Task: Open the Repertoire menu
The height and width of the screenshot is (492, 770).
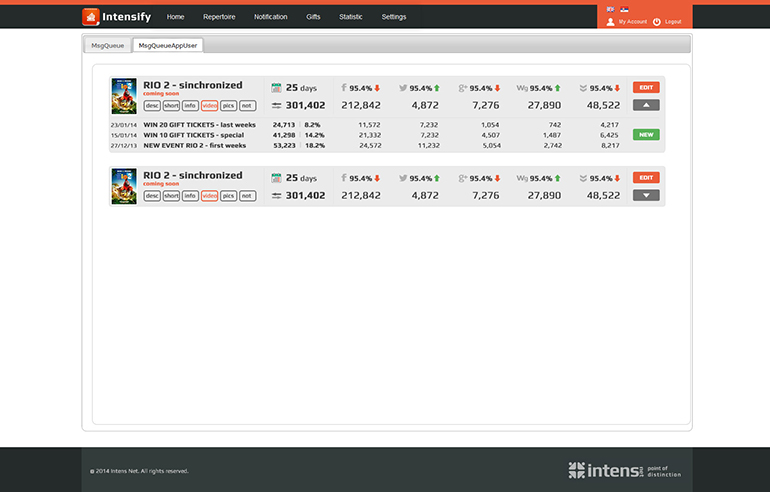Action: point(219,17)
